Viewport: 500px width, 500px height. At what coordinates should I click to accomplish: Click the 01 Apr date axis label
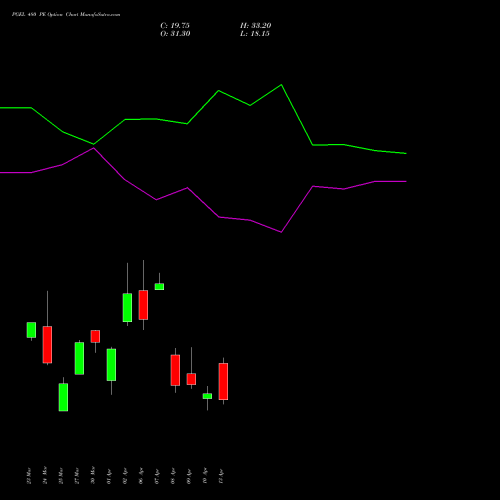pos(109,476)
